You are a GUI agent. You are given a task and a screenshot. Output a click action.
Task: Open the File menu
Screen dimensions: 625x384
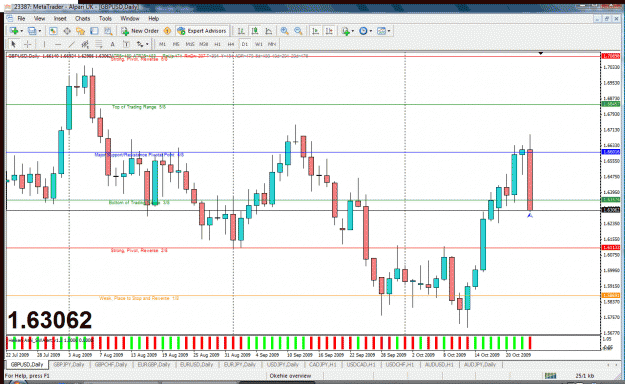(x=21, y=19)
